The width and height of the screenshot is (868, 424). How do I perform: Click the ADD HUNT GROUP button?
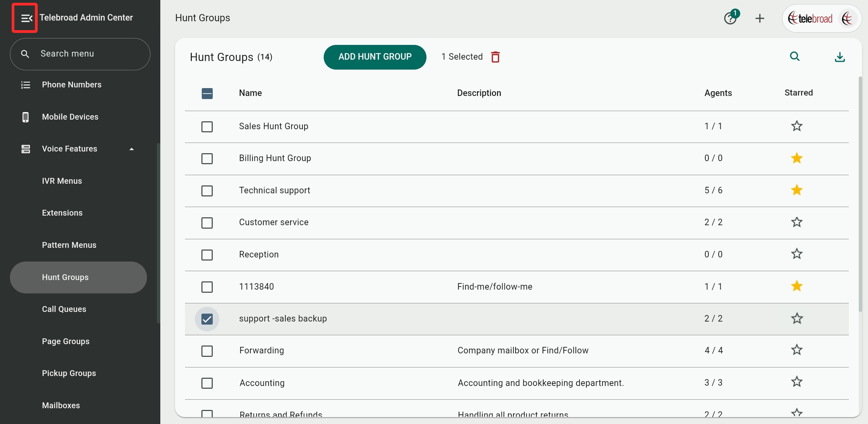point(375,57)
